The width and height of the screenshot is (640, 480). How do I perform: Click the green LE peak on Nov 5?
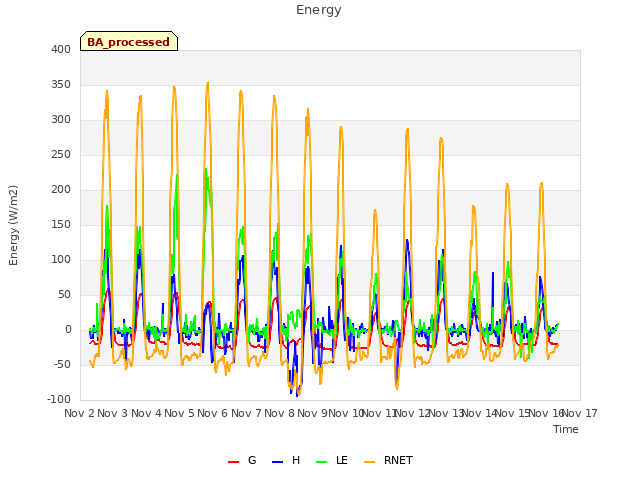[x=206, y=169]
